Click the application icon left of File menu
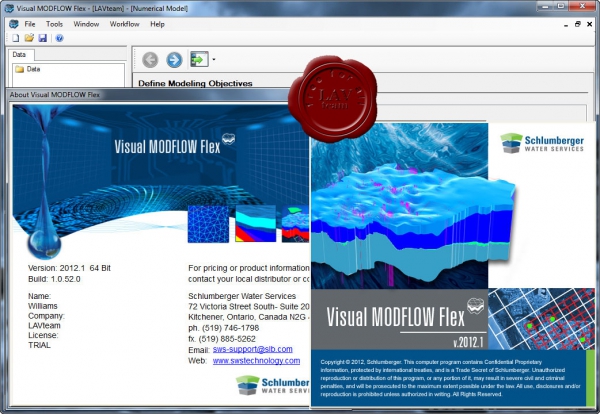The image size is (600, 414). (x=14, y=24)
